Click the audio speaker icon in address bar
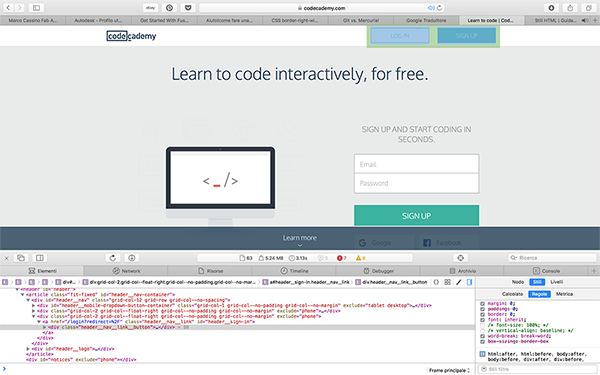The width and height of the screenshot is (600, 375). [431, 8]
